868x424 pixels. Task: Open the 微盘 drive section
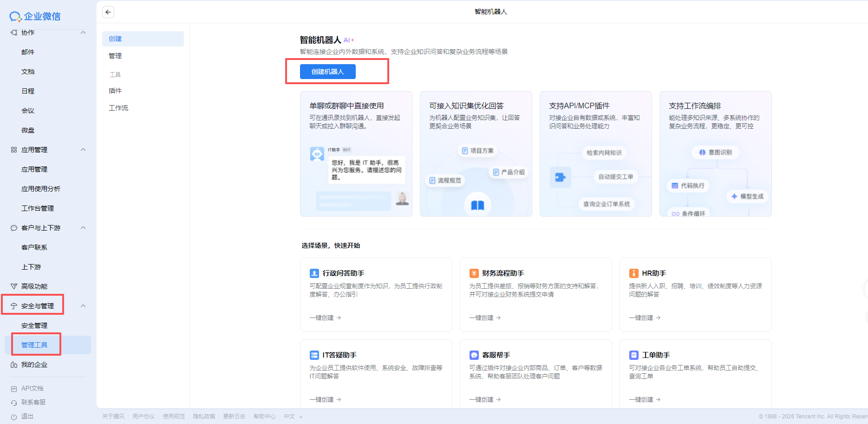(x=28, y=130)
